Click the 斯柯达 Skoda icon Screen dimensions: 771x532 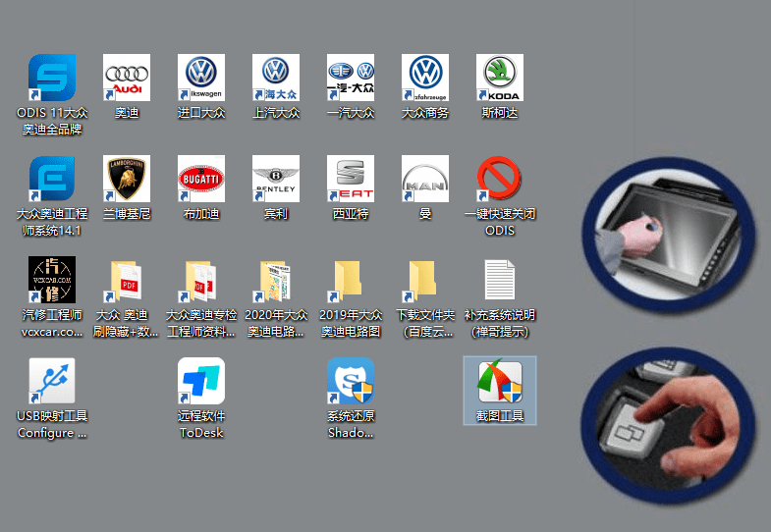(x=500, y=79)
